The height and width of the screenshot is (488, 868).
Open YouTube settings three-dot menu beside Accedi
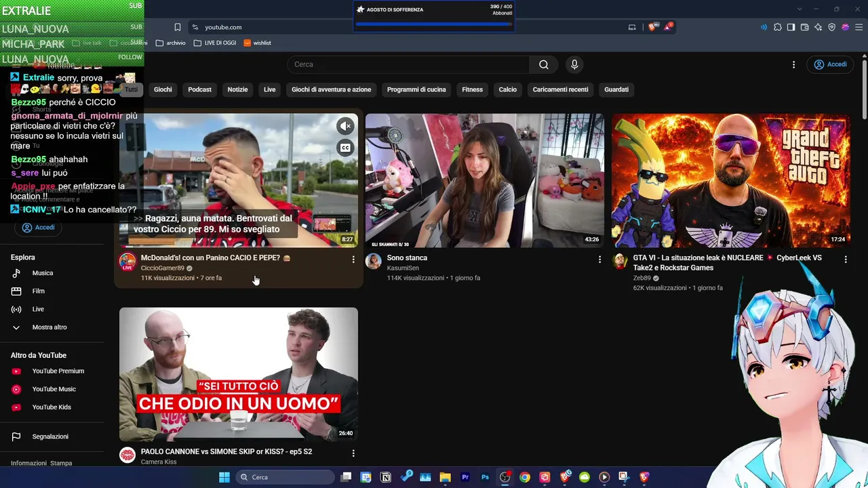793,64
